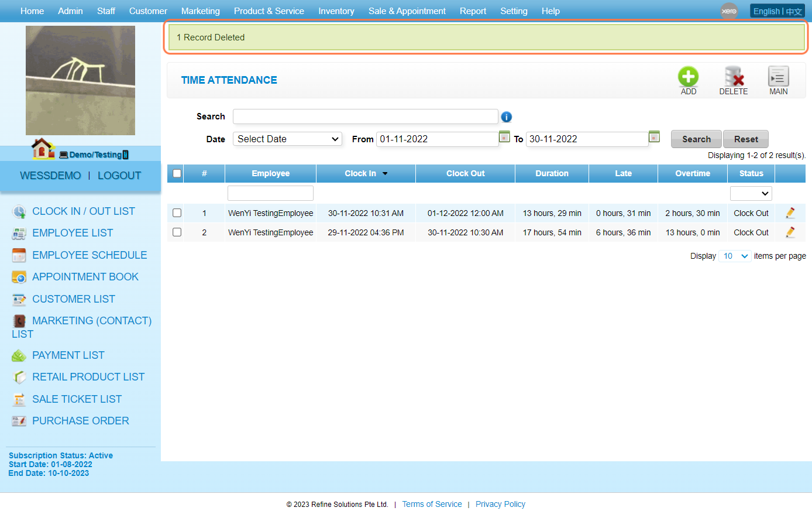Click the Appointment Book sidebar icon
The width and height of the screenshot is (812, 528).
click(x=19, y=277)
